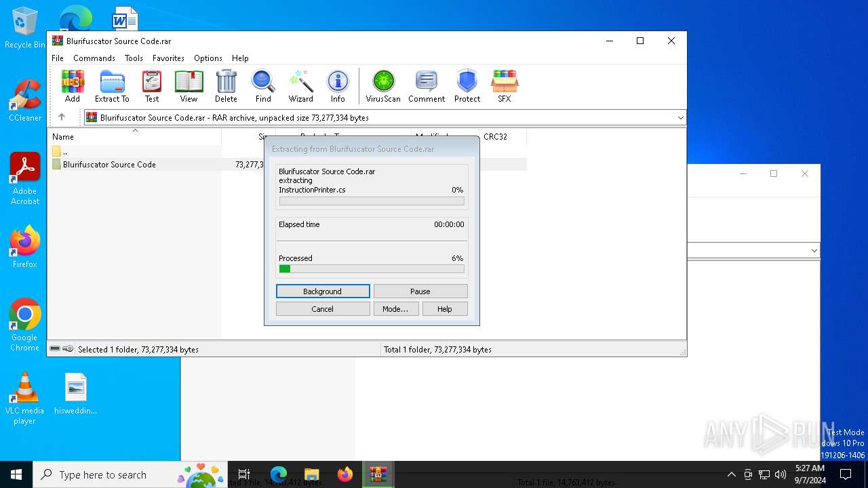Open extraction Mode settings
The image size is (868, 488).
(x=395, y=309)
